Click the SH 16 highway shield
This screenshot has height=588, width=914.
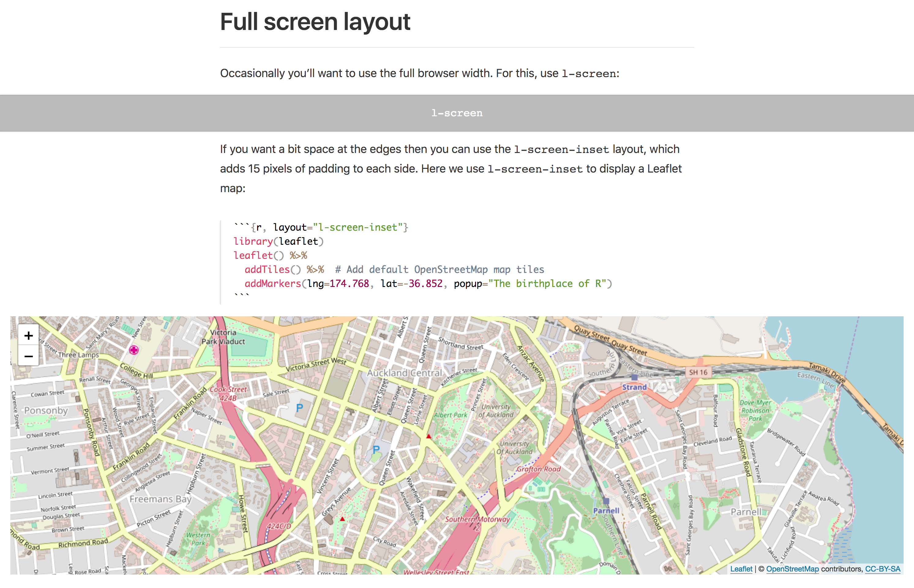[x=698, y=372]
